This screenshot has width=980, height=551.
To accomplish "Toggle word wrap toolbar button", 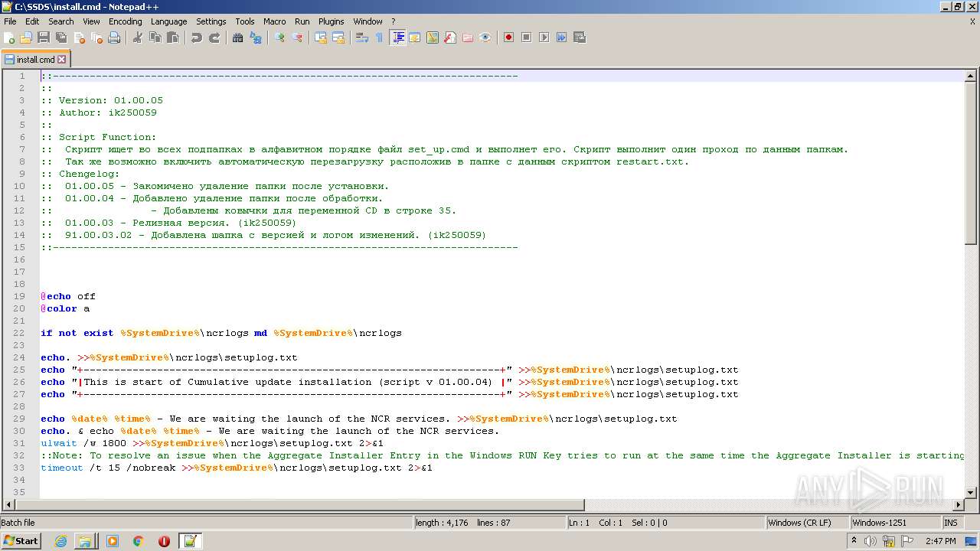I will point(362,37).
